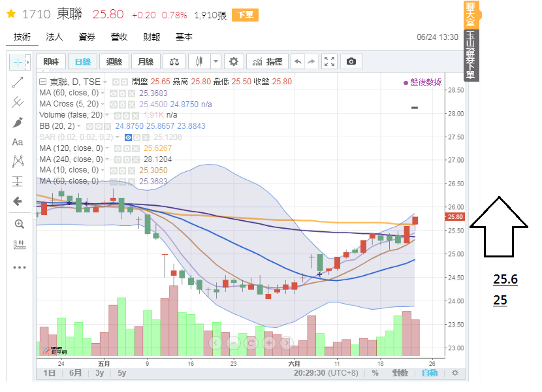
Task: Toggle visibility of SAR indicator
Action: (x=129, y=137)
